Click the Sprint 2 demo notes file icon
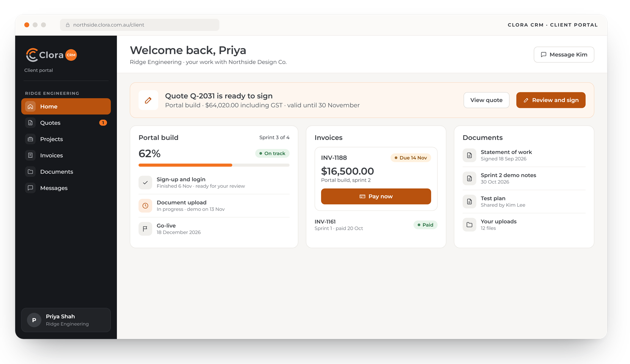Image resolution: width=630 pixels, height=364 pixels. 469,178
